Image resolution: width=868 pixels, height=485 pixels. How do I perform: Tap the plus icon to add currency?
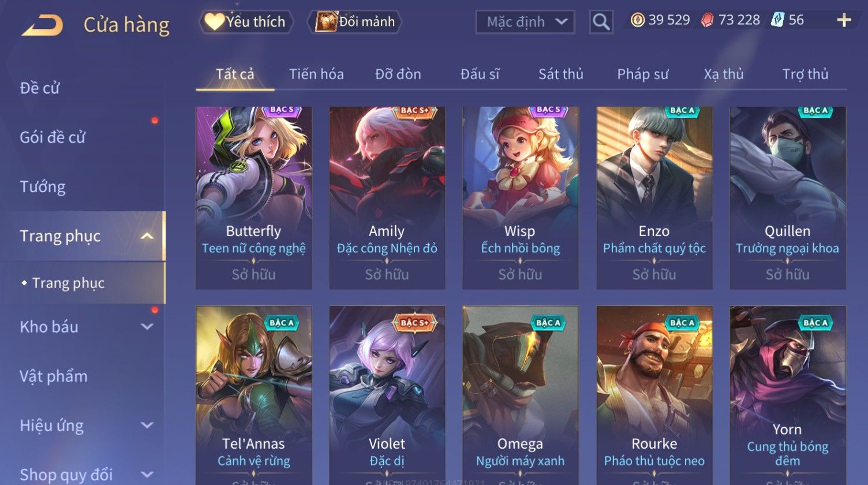tap(844, 20)
